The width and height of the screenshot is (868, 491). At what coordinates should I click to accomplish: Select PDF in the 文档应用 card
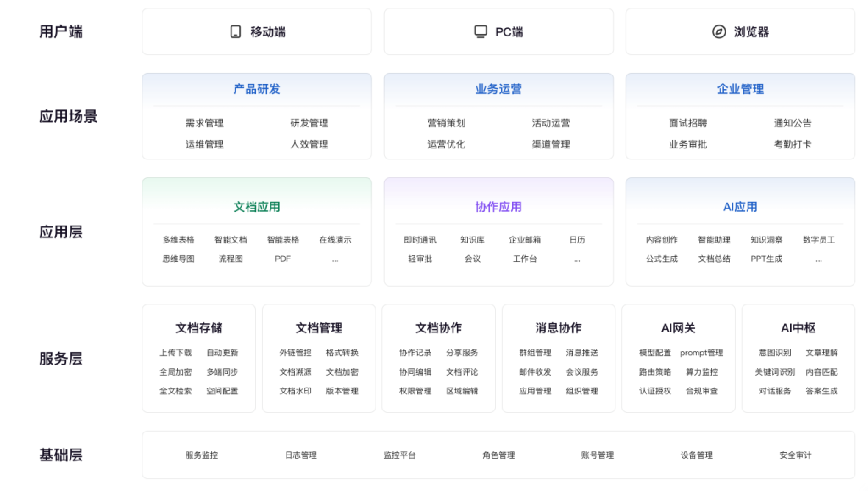coord(282,259)
